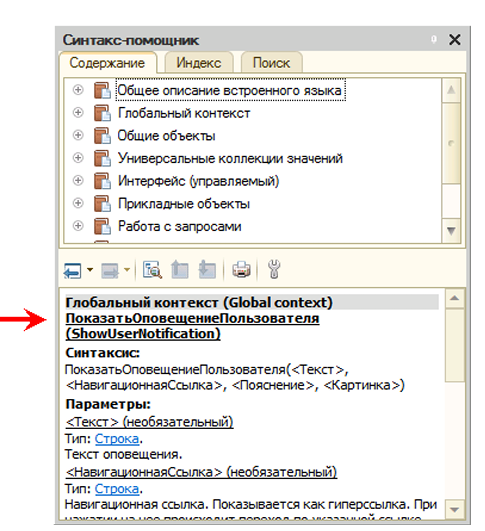The width and height of the screenshot is (485, 531).
Task: Open the Строка link under НавигационнаяСсылка
Action: click(117, 489)
